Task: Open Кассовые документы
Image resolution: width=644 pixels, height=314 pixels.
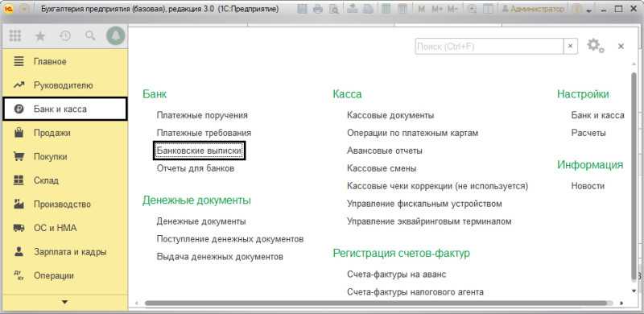Action: pos(390,115)
